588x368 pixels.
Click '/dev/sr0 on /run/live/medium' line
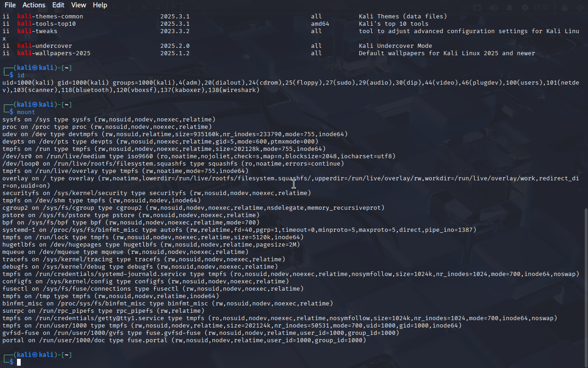199,156
